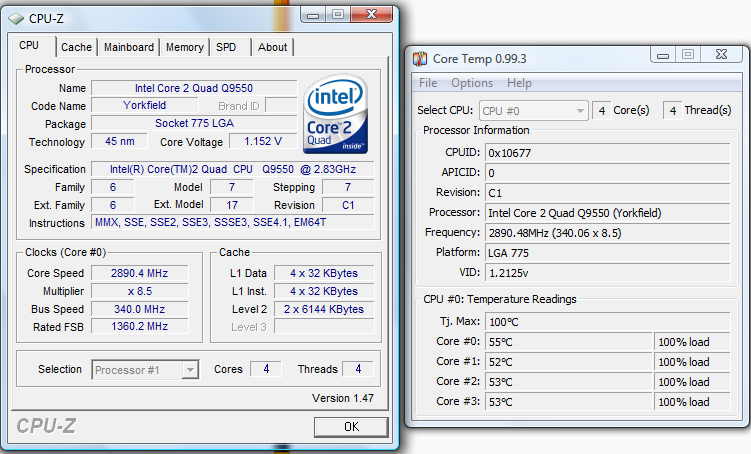
Task: Click the Package value Socket 775 LGA
Action: [194, 123]
